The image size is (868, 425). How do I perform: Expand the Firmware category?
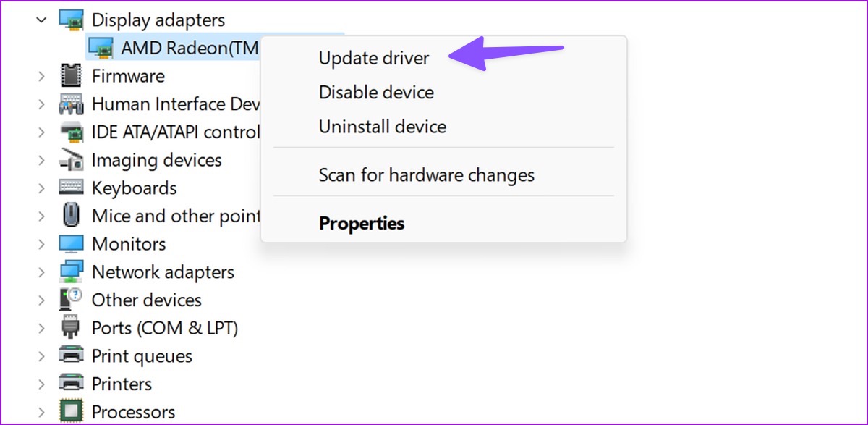(x=41, y=76)
